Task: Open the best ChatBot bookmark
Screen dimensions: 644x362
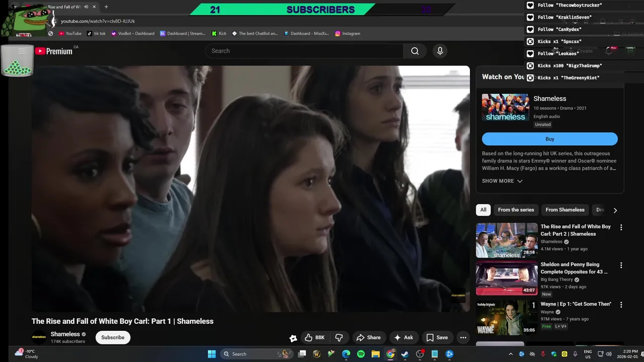Action: click(x=255, y=33)
